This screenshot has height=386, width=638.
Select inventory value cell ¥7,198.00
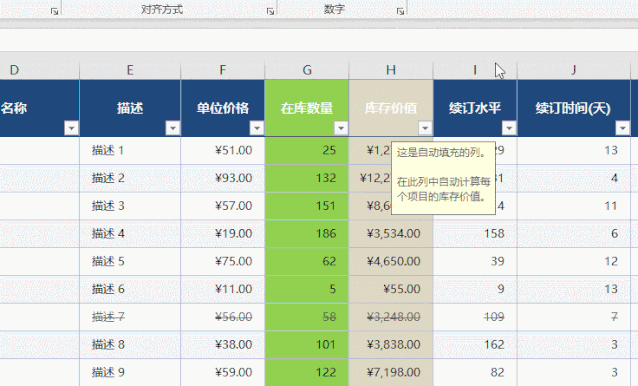pyautogui.click(x=391, y=372)
